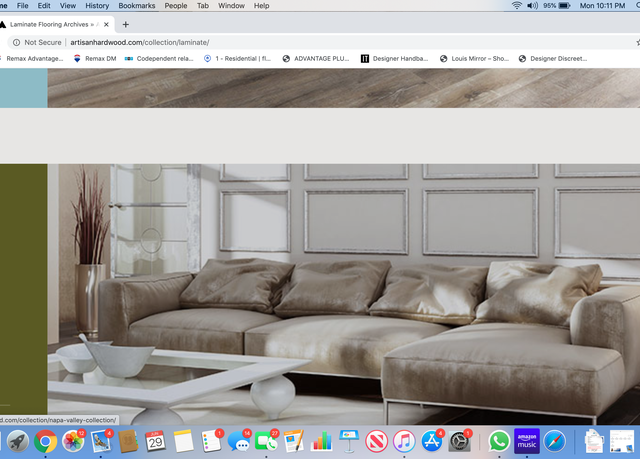
Task: Open the Louis Mirror bookmark
Action: click(474, 59)
